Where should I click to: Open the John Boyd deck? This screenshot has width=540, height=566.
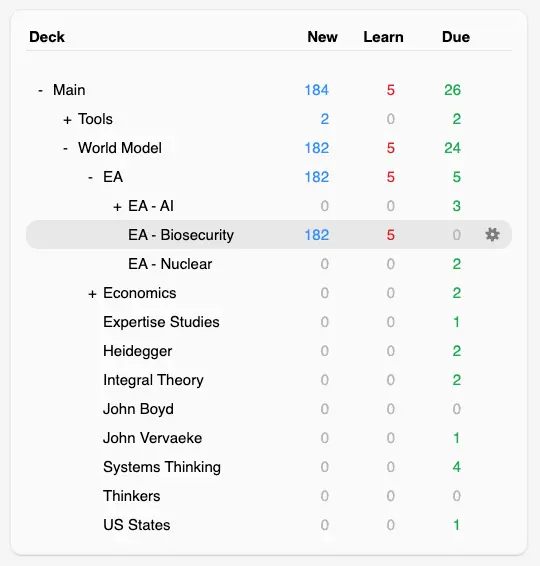pos(138,409)
